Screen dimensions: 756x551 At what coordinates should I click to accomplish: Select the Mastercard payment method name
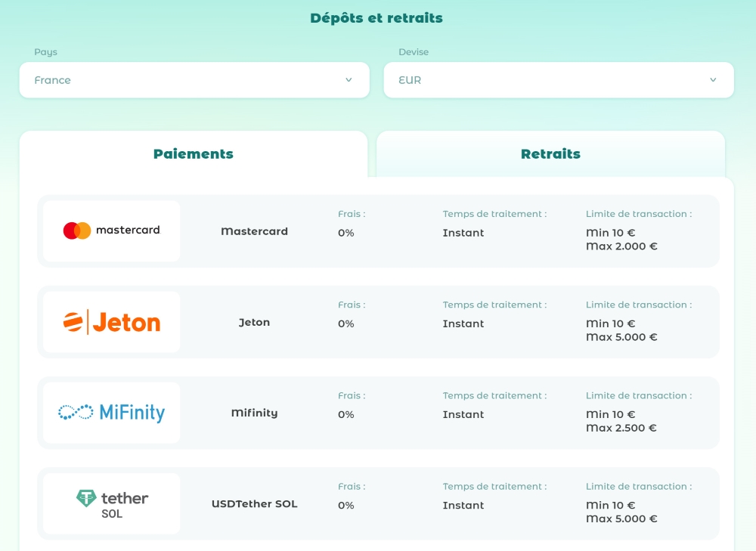(x=254, y=231)
